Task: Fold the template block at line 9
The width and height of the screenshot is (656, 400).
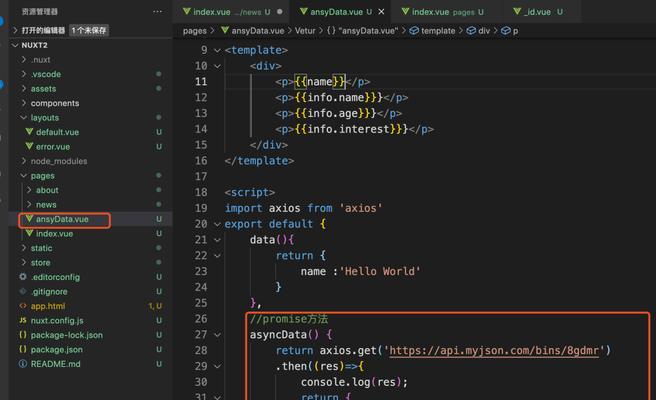Action: pyautogui.click(x=217, y=50)
